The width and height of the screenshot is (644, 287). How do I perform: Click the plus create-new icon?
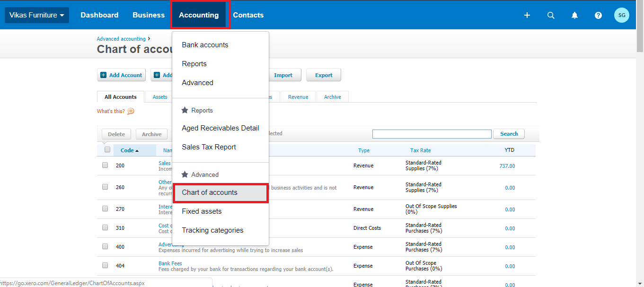click(x=527, y=15)
